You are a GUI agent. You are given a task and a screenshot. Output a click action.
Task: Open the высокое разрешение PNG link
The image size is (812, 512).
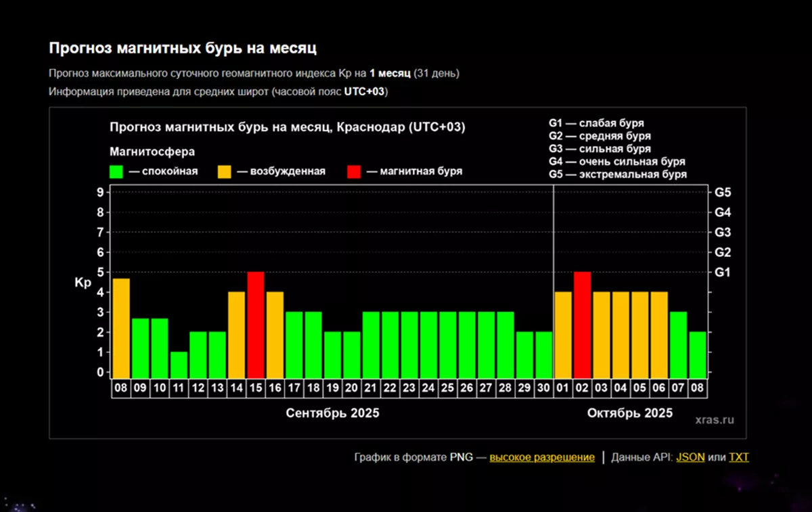pos(542,457)
